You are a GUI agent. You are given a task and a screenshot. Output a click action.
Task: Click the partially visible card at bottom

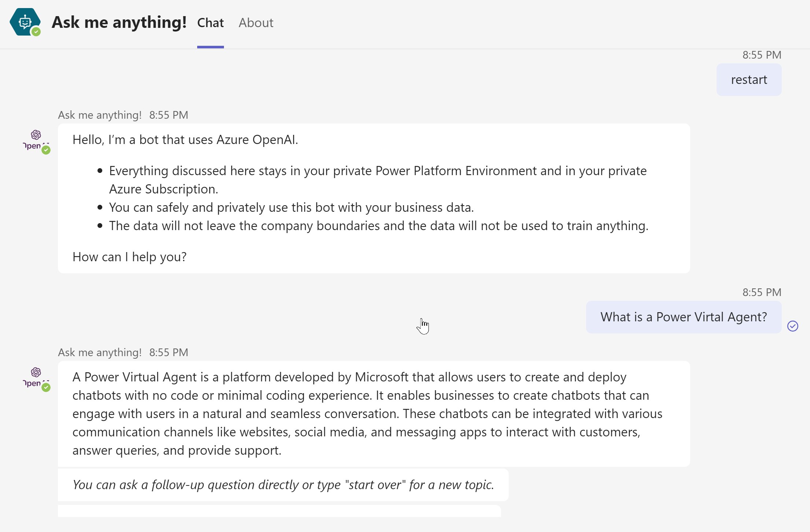[x=279, y=511]
